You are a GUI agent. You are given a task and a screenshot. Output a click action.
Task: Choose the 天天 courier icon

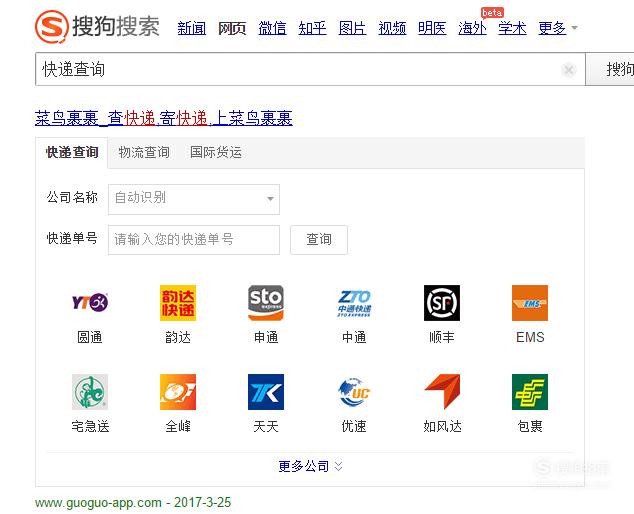click(x=266, y=392)
